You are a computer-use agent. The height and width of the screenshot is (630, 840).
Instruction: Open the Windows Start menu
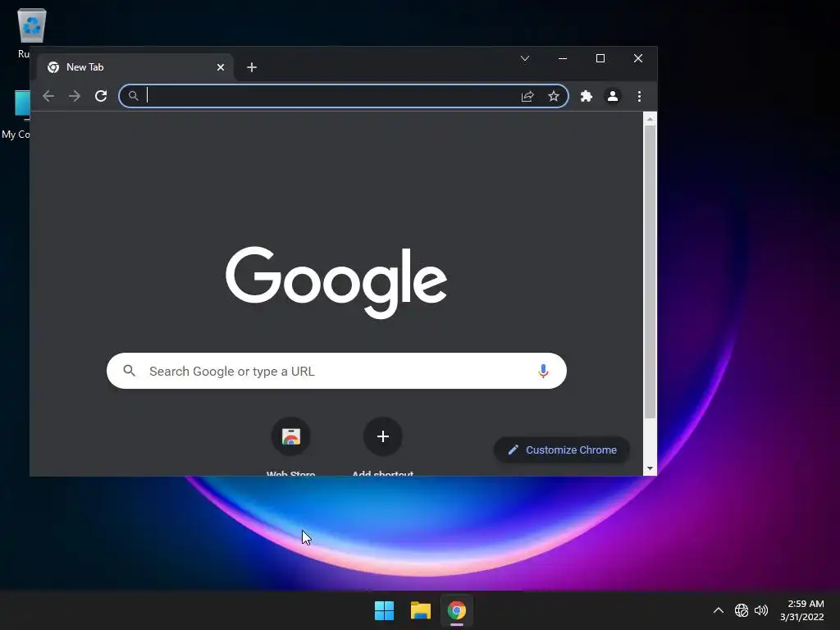384,610
